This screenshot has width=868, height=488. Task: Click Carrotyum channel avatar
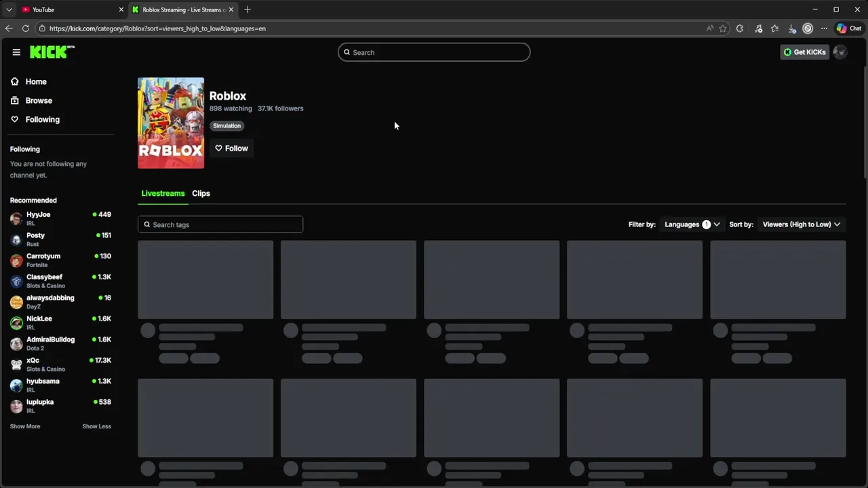coord(16,260)
